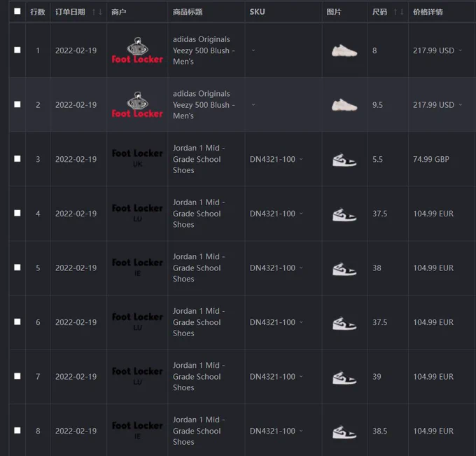Click the Foot Locker LU logo in row 6

[137, 322]
